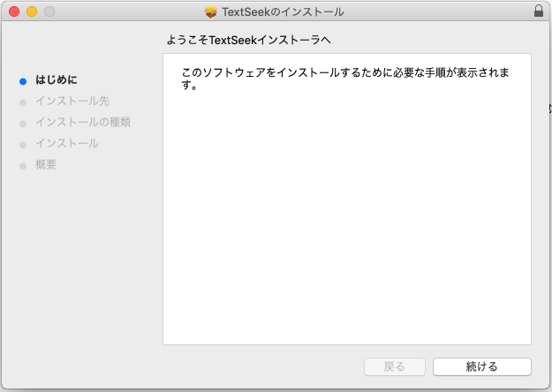
Task: Click the installer description text in the white pane
Action: coord(344,79)
